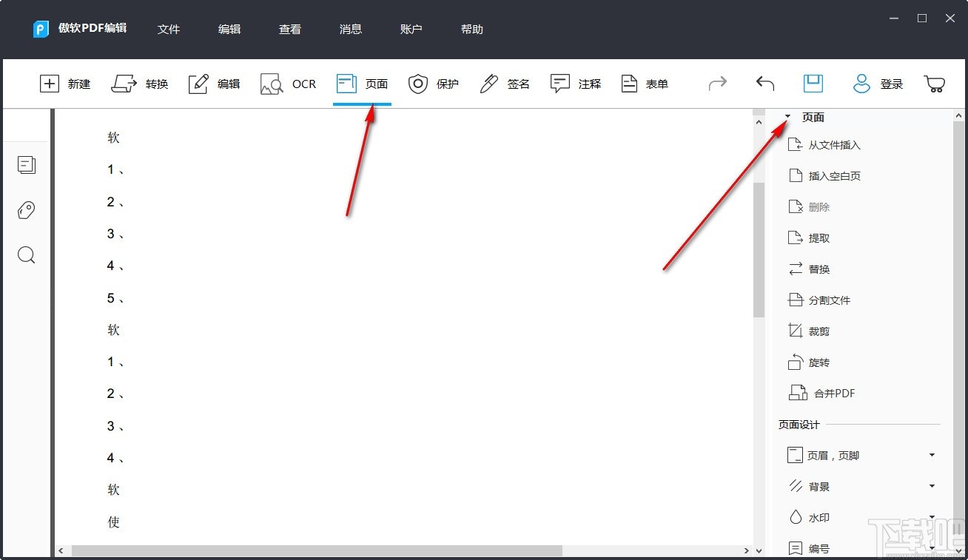Redo the last action

point(716,84)
